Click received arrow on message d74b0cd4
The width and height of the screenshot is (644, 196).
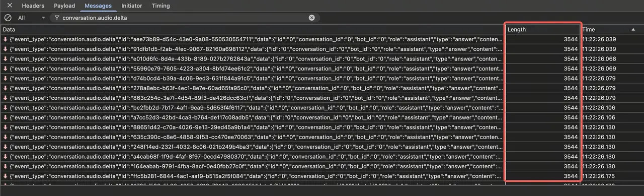[5, 79]
